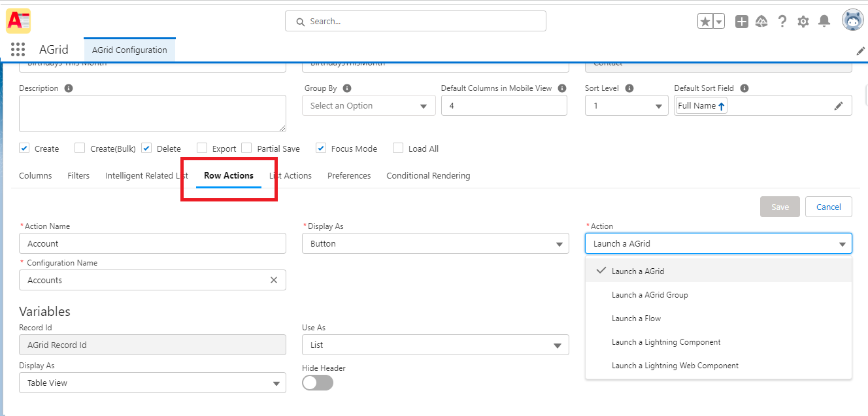The width and height of the screenshot is (868, 416).
Task: Open the Group By dropdown
Action: pyautogui.click(x=369, y=106)
